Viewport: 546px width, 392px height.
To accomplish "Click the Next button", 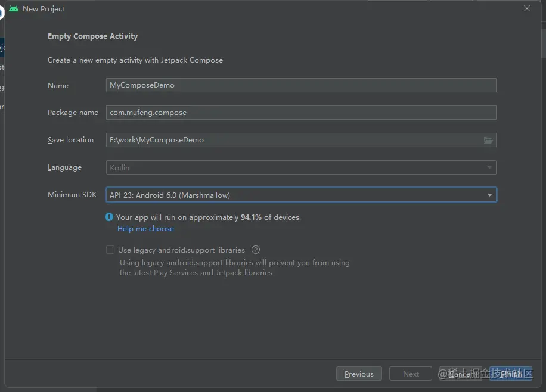I will [411, 374].
